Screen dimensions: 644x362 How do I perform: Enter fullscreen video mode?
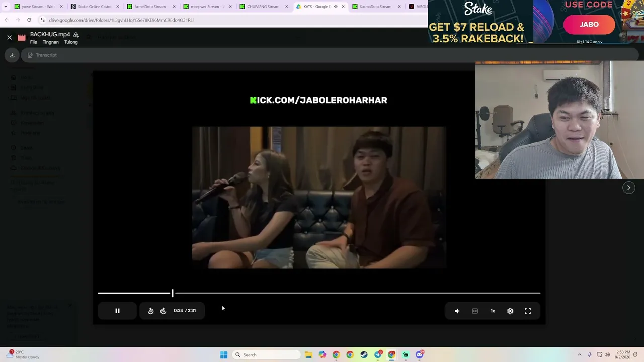click(x=528, y=311)
